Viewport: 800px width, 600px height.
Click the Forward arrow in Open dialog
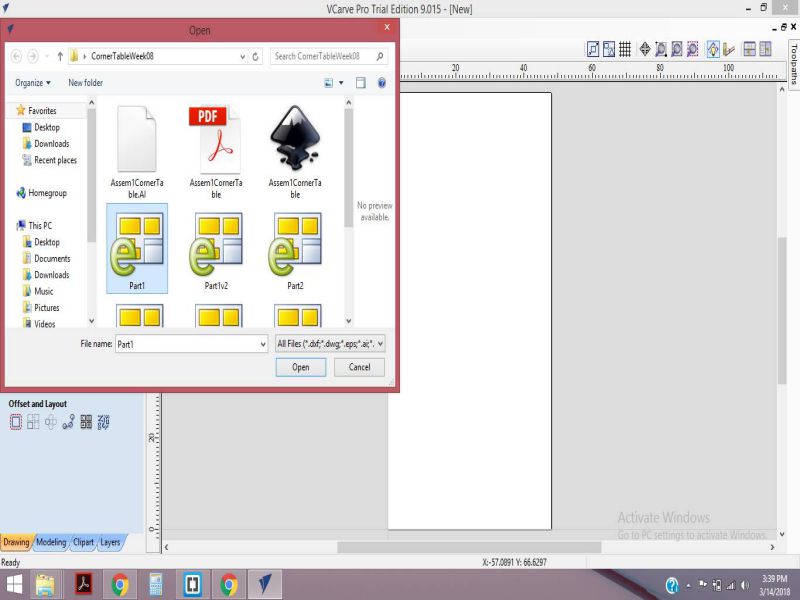[33, 56]
